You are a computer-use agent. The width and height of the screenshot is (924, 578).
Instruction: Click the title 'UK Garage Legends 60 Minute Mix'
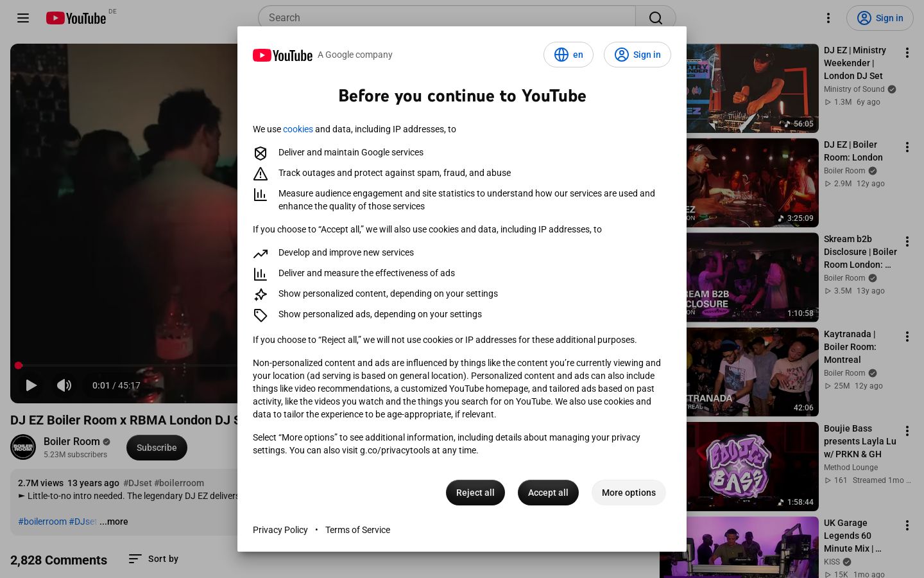853,536
